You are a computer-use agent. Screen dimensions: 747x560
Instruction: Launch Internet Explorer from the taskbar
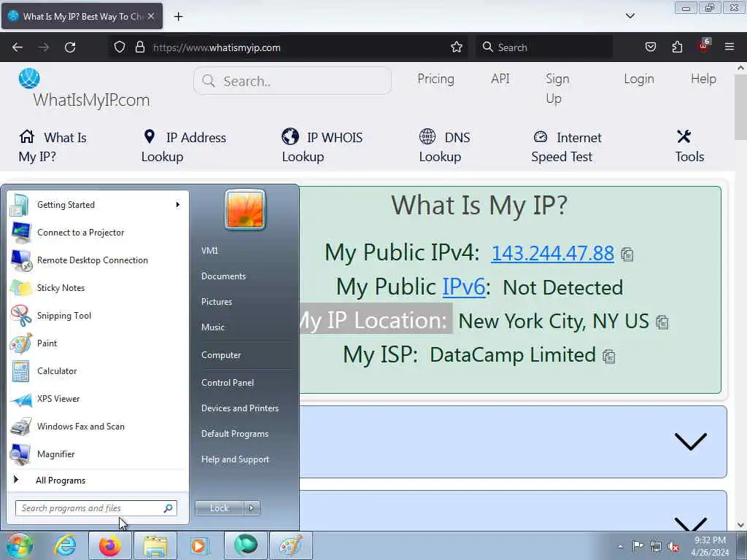(x=65, y=545)
